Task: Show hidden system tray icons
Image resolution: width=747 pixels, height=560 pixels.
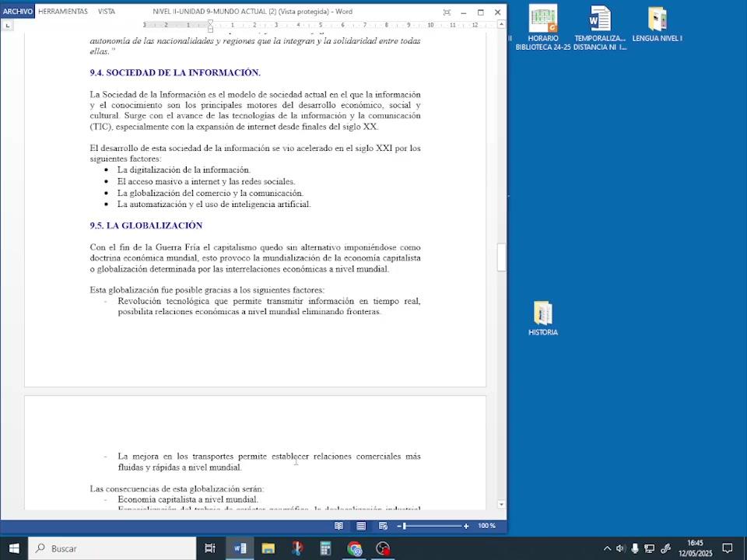Action: (x=607, y=548)
